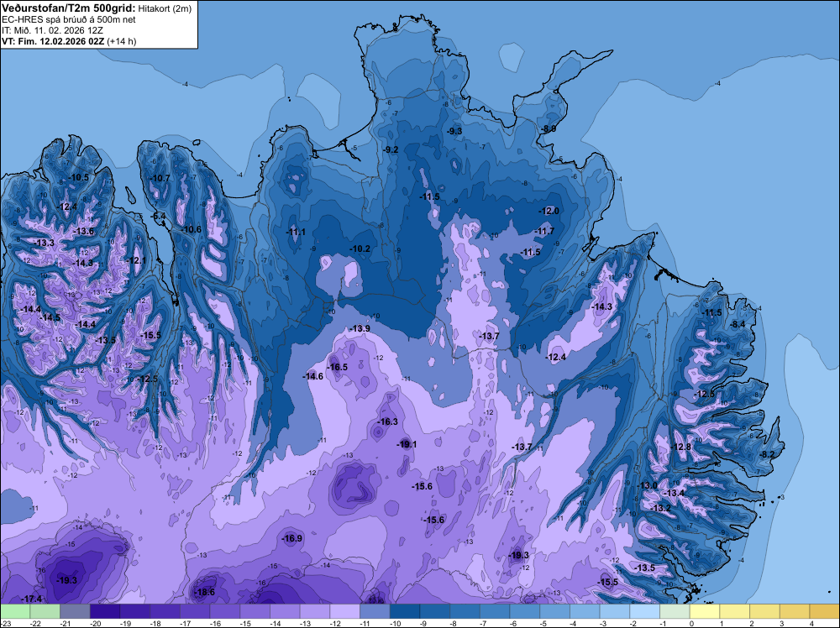
Task: Click the -13.6 temperature label
Action: tap(83, 231)
